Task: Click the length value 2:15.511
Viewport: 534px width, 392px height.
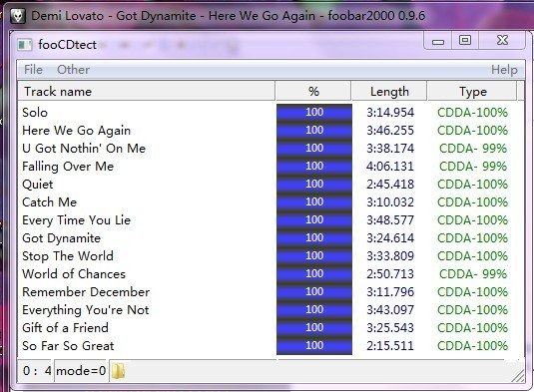Action: point(390,346)
